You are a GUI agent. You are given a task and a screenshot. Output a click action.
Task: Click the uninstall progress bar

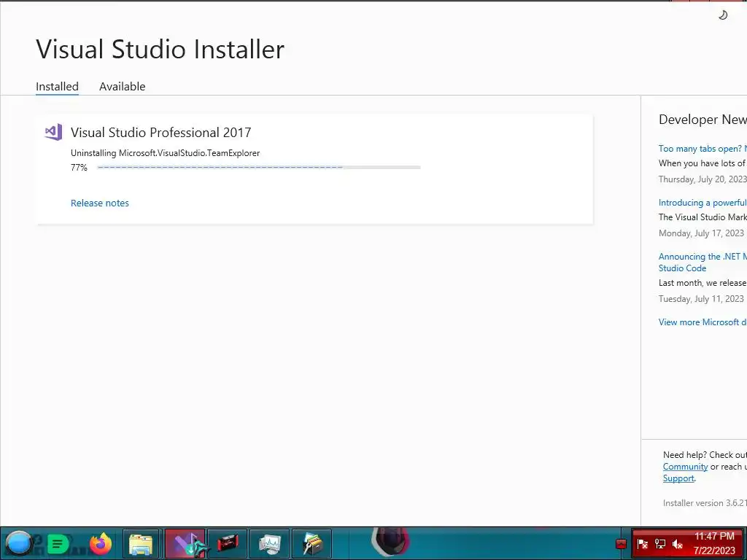259,167
